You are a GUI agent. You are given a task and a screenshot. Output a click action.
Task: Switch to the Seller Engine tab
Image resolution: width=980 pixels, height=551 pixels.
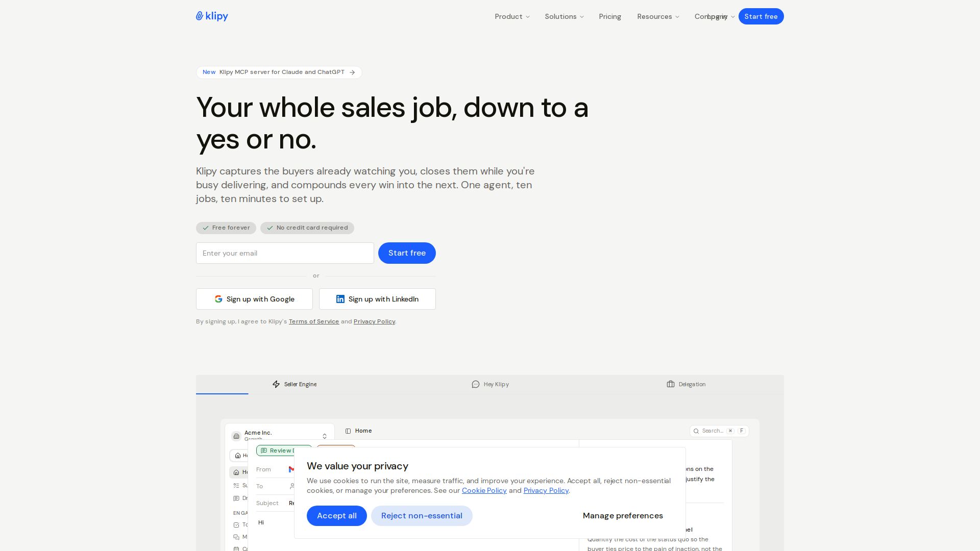point(294,384)
